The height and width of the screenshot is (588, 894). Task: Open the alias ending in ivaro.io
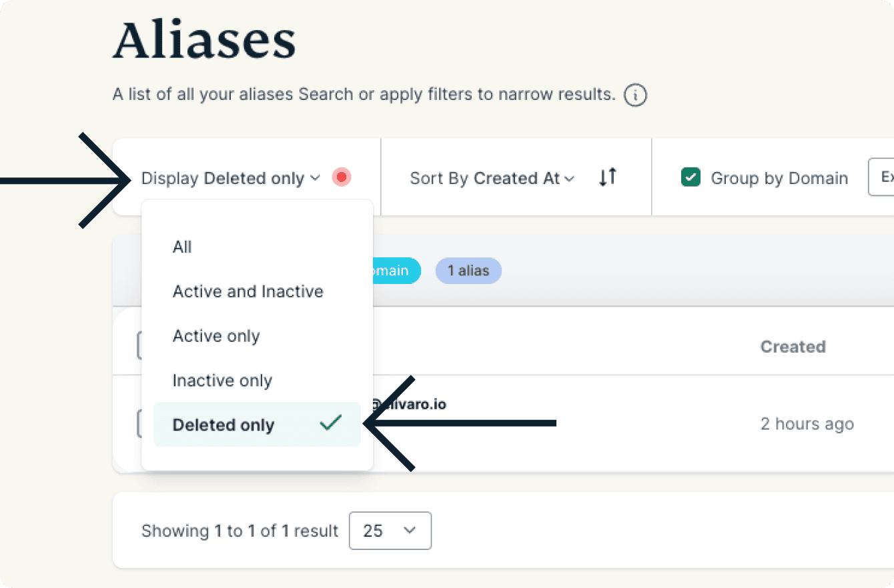coord(410,404)
